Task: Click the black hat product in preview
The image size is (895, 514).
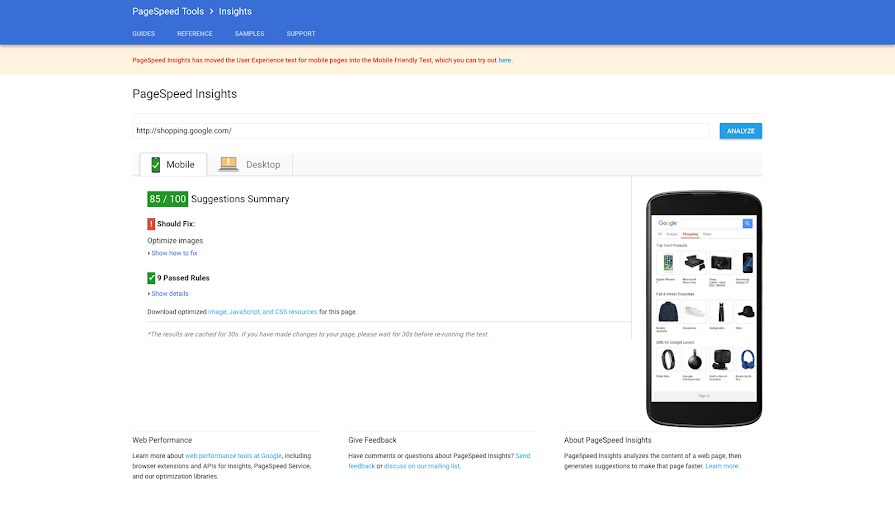Action: click(x=746, y=311)
